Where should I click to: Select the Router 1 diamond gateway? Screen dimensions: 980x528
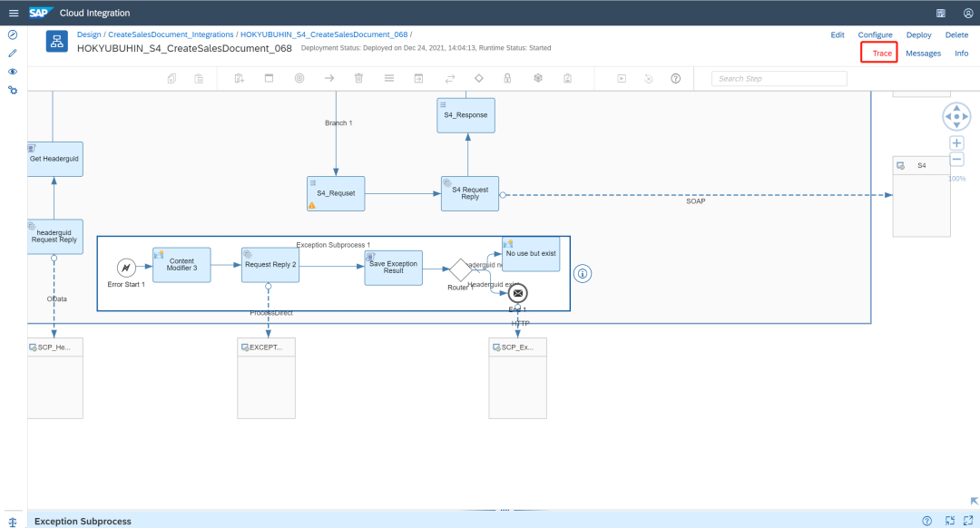(x=461, y=270)
